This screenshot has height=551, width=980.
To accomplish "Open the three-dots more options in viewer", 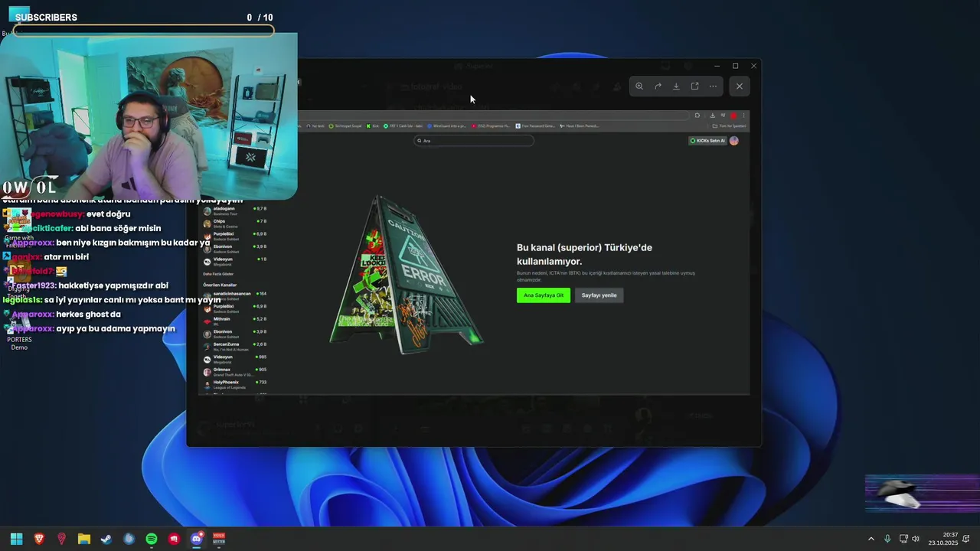I will [x=713, y=86].
